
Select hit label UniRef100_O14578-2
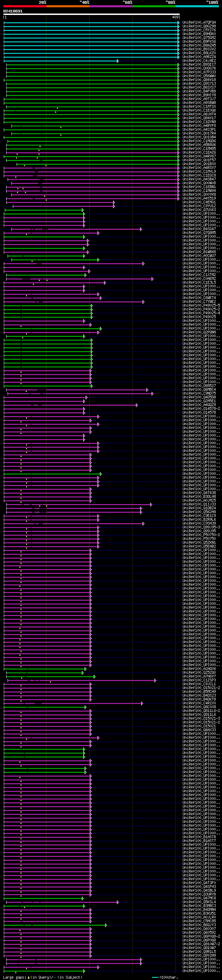pos(201,408)
